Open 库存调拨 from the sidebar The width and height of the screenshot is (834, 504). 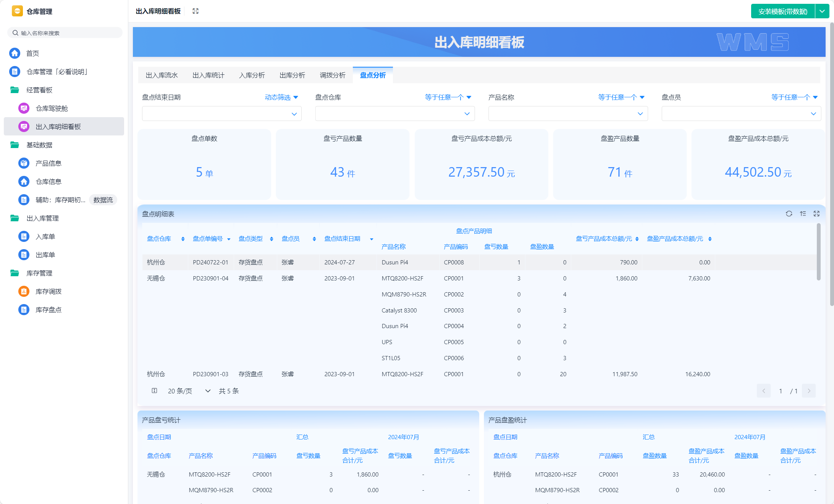[48, 291]
